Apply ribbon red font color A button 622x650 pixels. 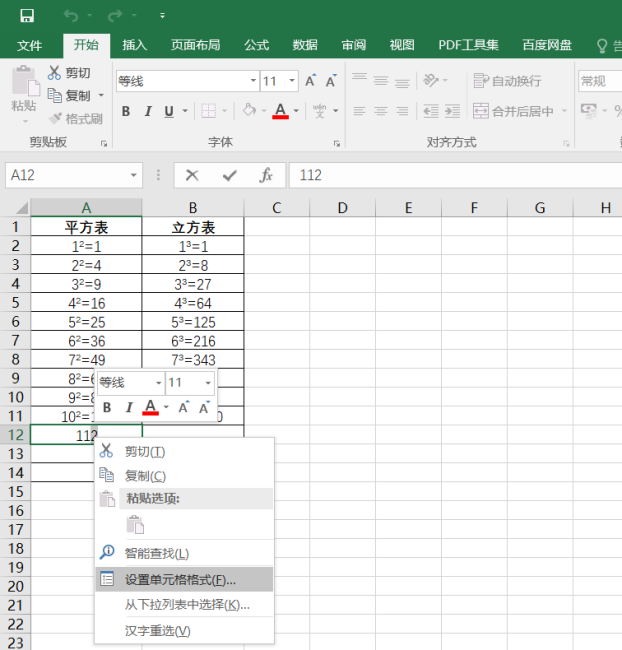[x=281, y=111]
